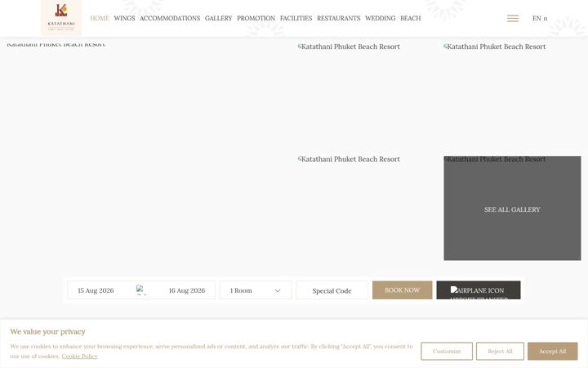Open the FACILITIES menu item

point(296,18)
